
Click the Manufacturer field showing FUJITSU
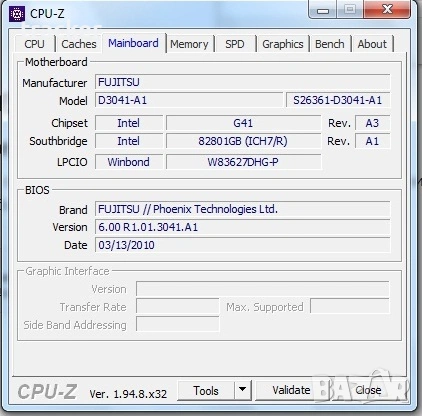[242, 82]
